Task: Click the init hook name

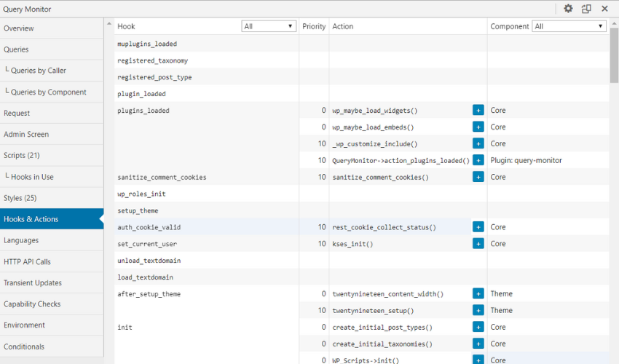Action: [125, 328]
